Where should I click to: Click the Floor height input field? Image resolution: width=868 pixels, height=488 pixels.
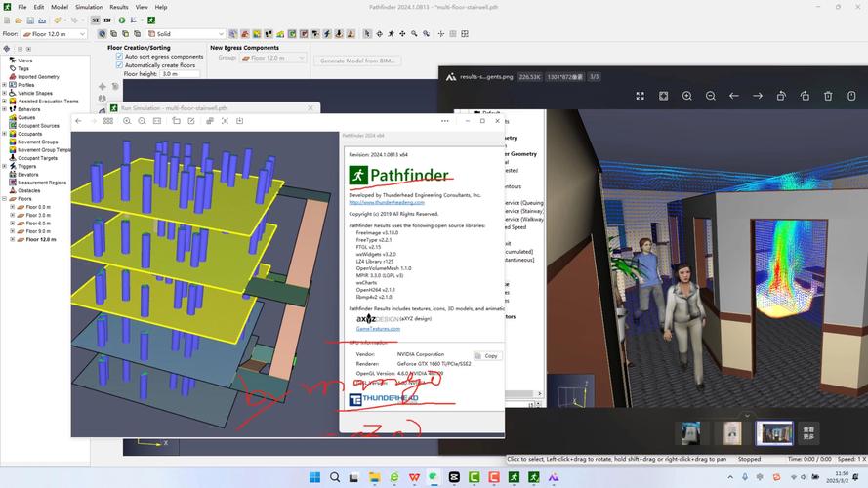(x=179, y=73)
